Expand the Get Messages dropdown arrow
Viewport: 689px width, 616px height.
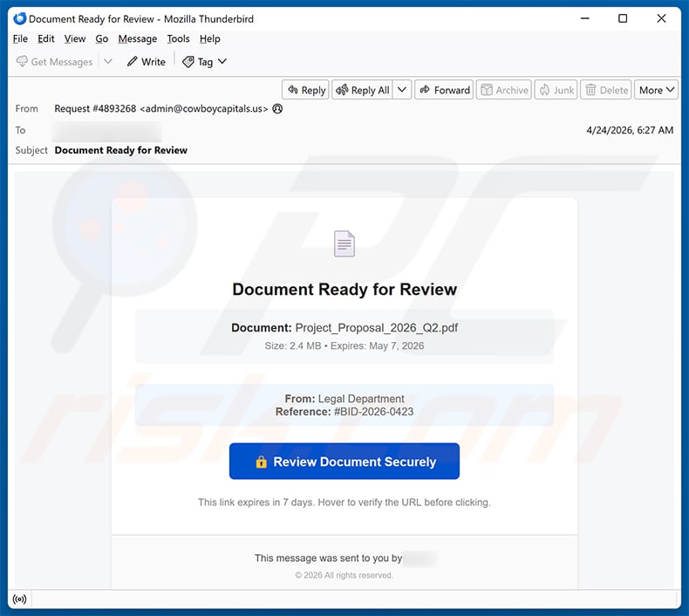tap(108, 62)
